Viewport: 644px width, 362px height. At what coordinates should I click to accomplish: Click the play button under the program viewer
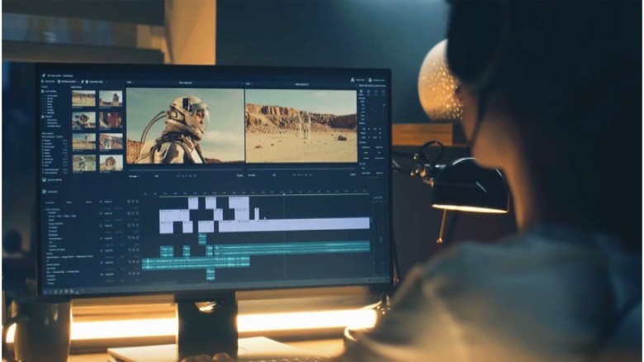click(x=302, y=175)
